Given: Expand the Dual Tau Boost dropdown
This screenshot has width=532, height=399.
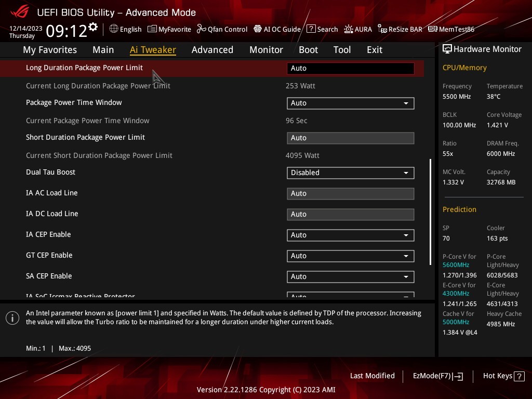Looking at the screenshot, I should coord(350,172).
